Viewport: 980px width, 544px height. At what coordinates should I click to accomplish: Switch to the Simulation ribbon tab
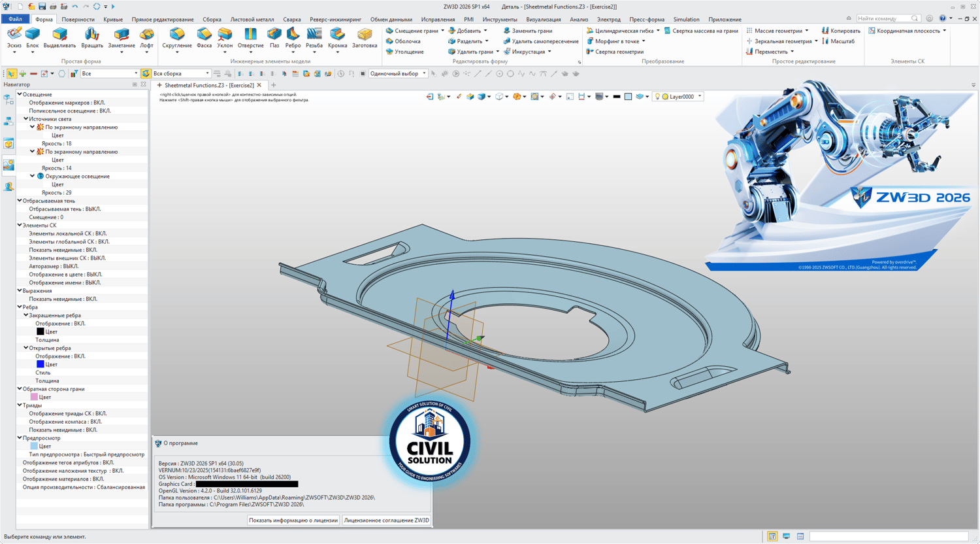[x=686, y=19]
